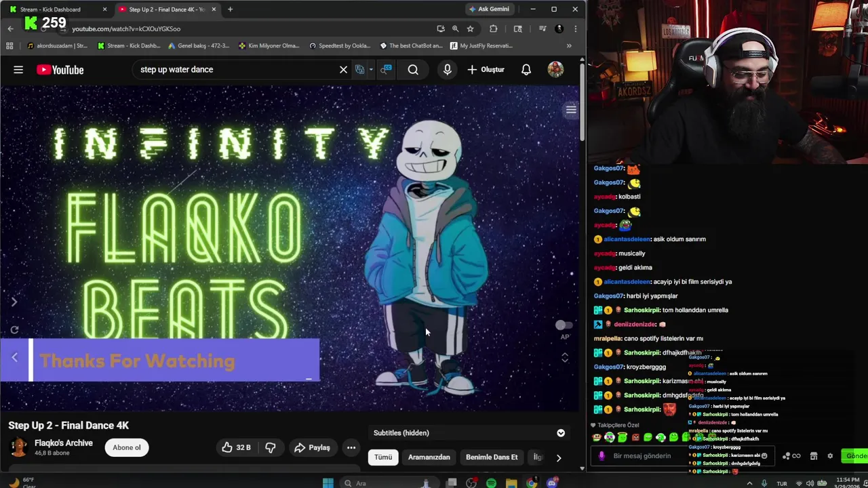The width and height of the screenshot is (868, 488).
Task: Toggle the autoplay AP switch on video
Action: click(564, 325)
